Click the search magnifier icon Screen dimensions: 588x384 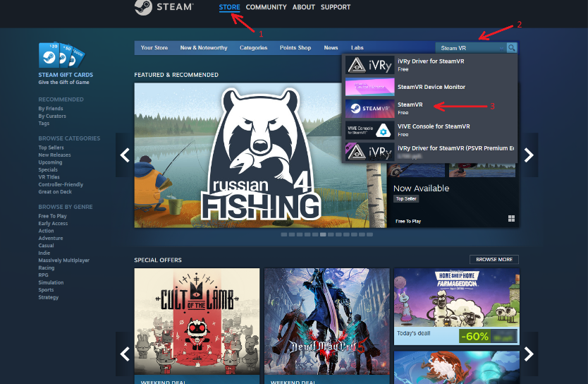tap(512, 48)
